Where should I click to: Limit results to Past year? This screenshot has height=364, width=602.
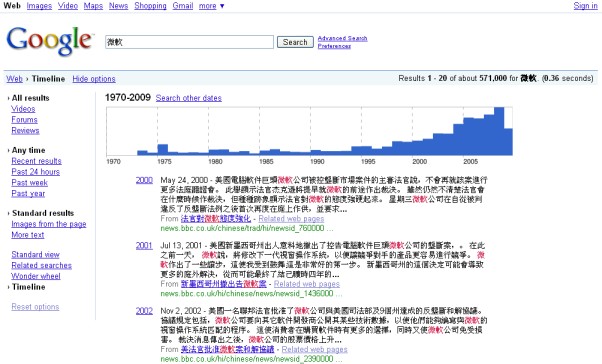(x=28, y=194)
